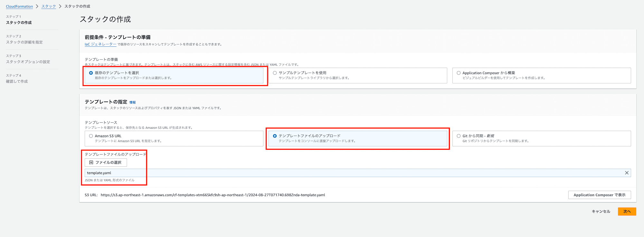Go to CloudFormation in the breadcrumb

[x=19, y=6]
